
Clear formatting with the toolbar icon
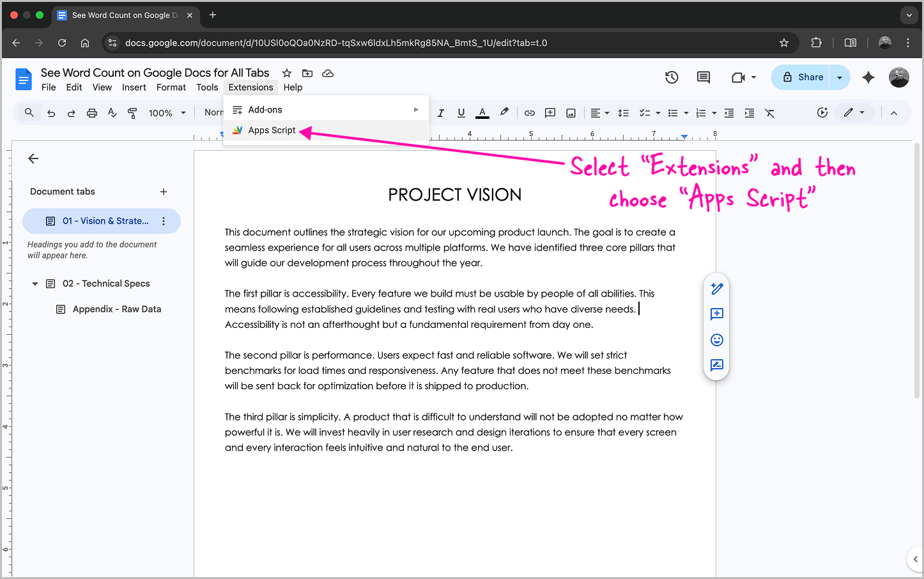coord(769,112)
